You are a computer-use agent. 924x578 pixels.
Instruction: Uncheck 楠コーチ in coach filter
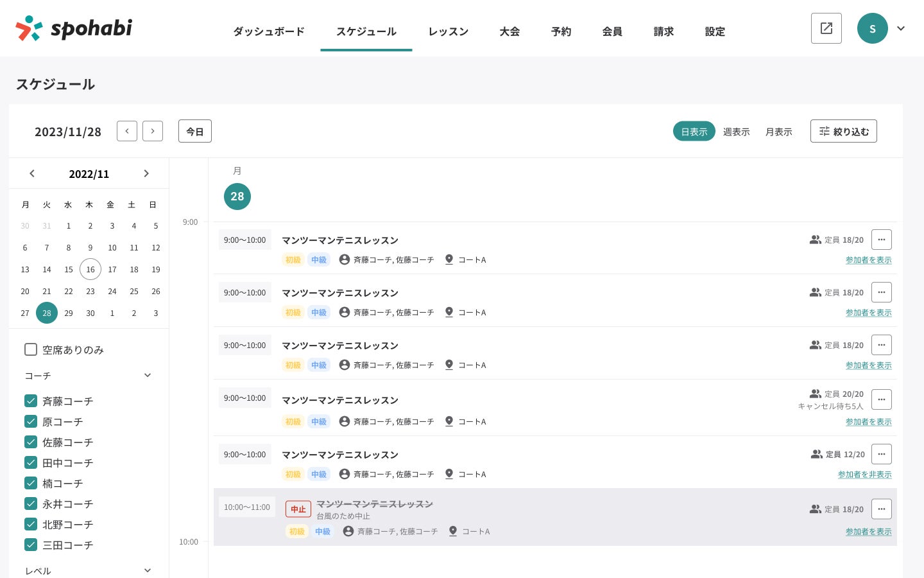[x=31, y=483]
